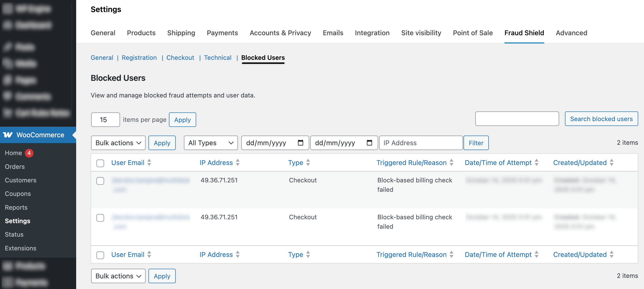This screenshot has height=289, width=644.
Task: Click the Filter button
Action: coord(476,143)
